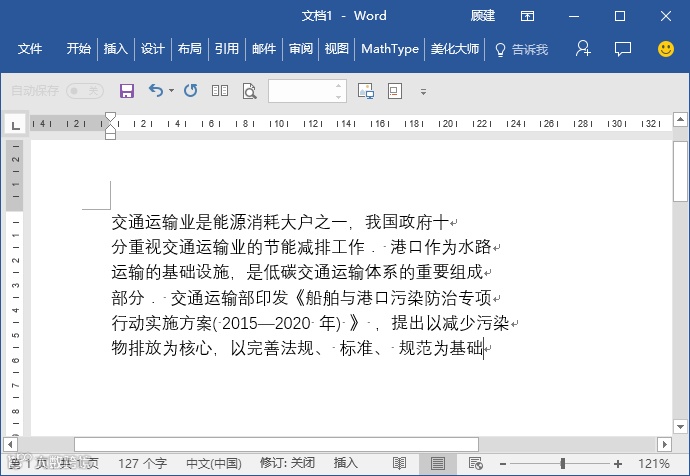
Task: Open print preview magnifier icon
Action: [250, 91]
